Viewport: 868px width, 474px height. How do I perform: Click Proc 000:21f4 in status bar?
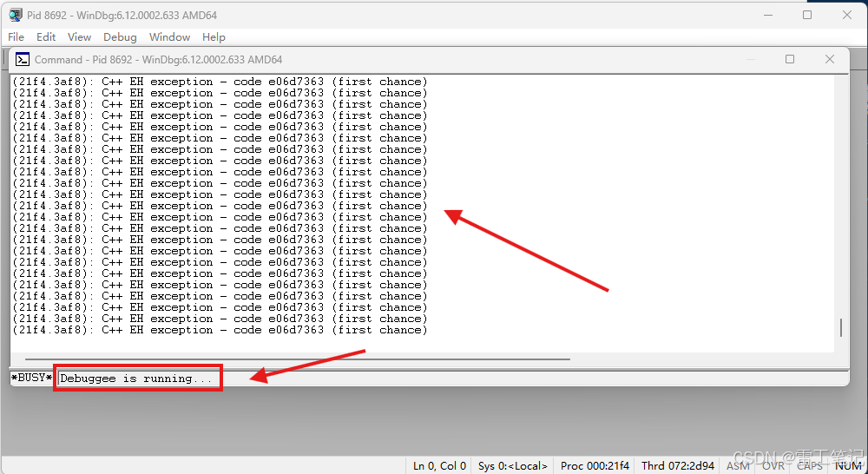(595, 465)
